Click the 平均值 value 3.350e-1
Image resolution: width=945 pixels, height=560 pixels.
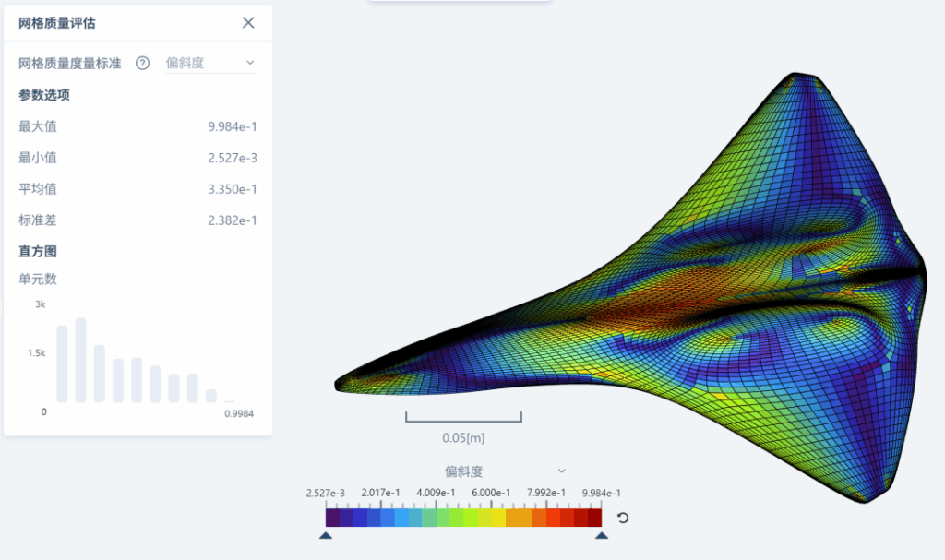(x=233, y=190)
